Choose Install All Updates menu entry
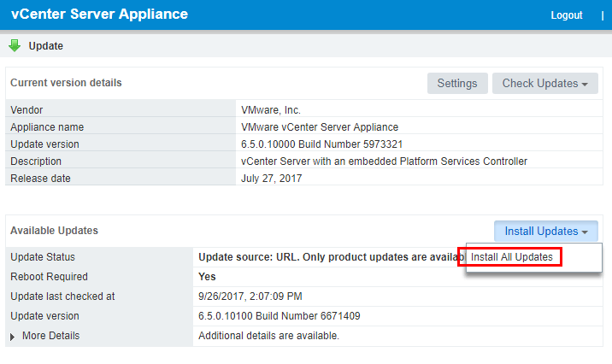 [x=512, y=257]
